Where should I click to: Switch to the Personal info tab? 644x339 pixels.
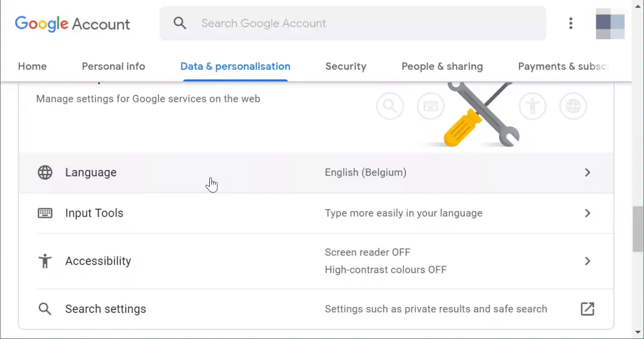[113, 67]
